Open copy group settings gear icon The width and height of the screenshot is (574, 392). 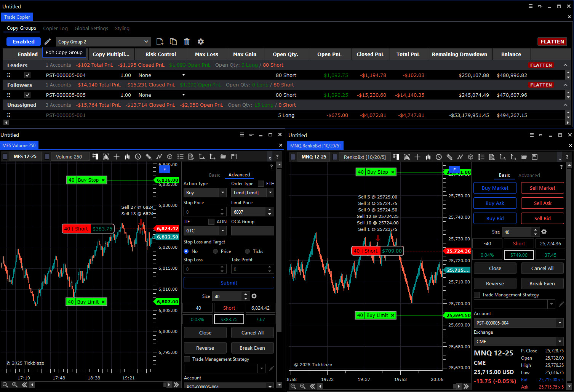201,42
